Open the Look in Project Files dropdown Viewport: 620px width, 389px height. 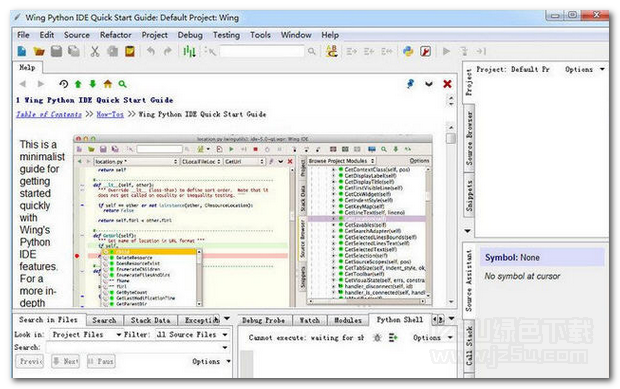tap(86, 334)
